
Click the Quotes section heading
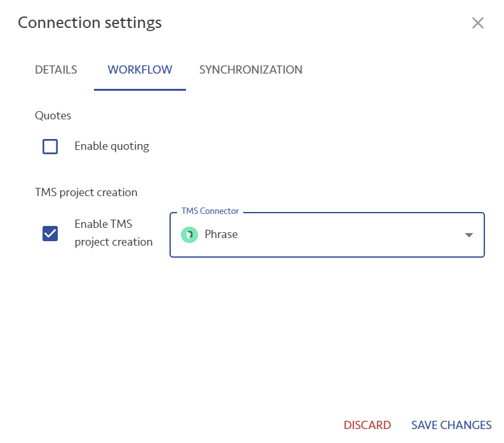click(x=53, y=116)
